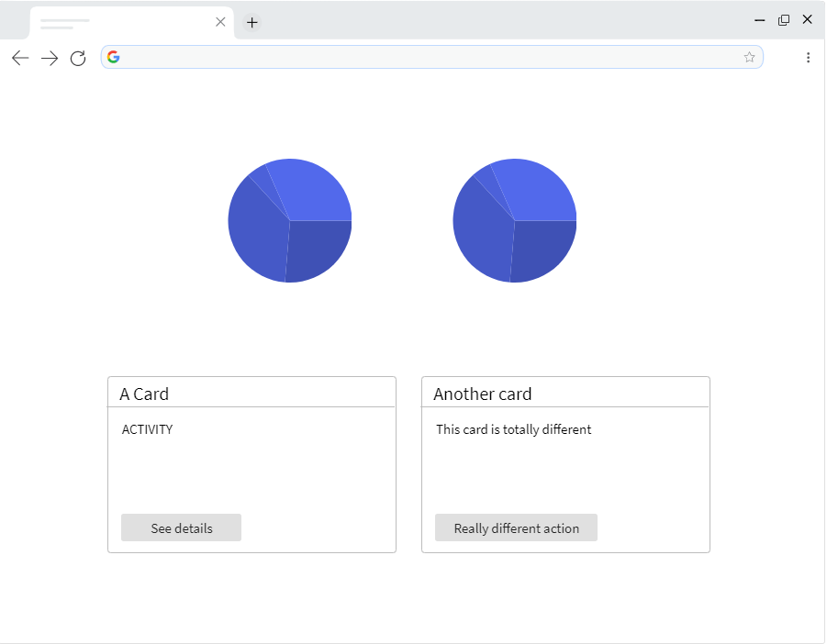Click the Really different action button
Image resolution: width=827 pixels, height=644 pixels.
point(516,527)
